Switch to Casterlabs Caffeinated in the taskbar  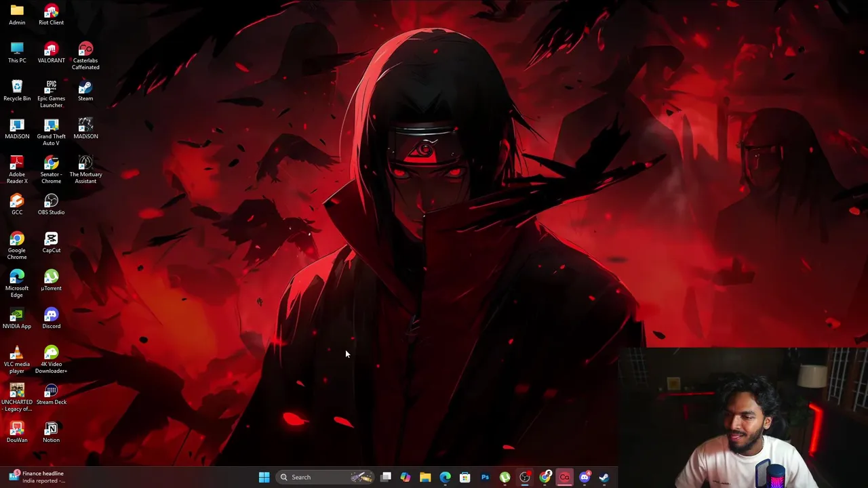(564, 477)
